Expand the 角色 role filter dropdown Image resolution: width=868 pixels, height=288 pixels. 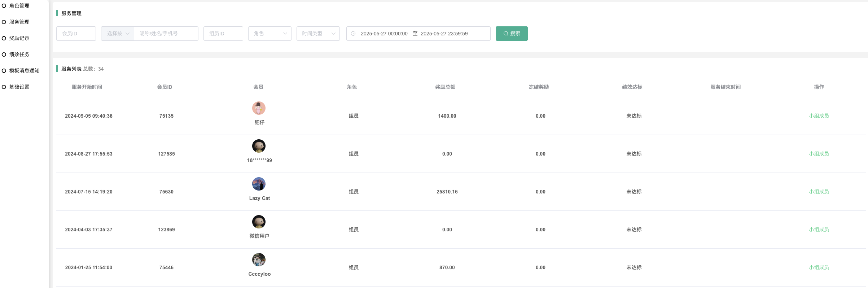coord(269,34)
